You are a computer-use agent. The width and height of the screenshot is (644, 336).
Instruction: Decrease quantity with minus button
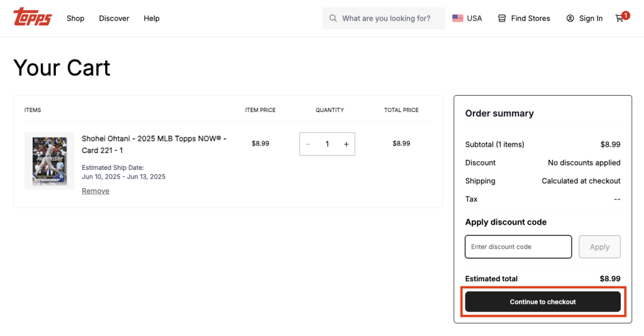(308, 144)
